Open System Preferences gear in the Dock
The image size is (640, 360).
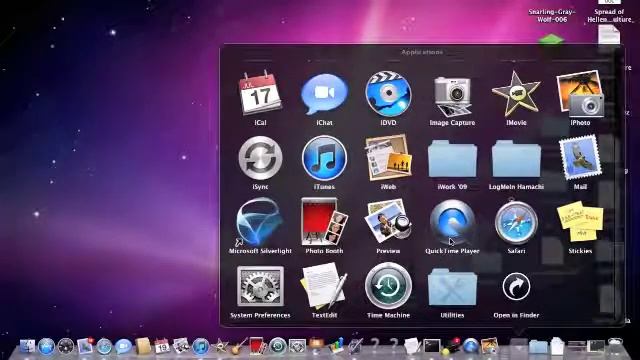pos(297,346)
